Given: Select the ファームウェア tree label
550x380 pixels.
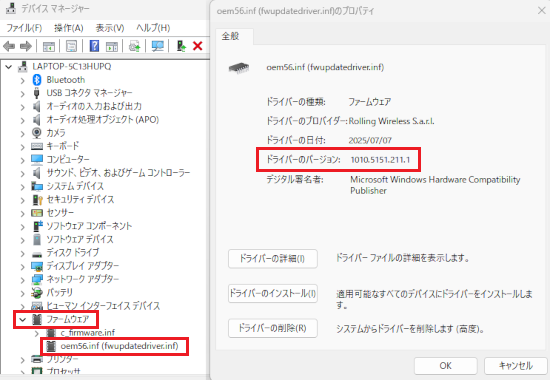Looking at the screenshot, I should (x=68, y=319).
